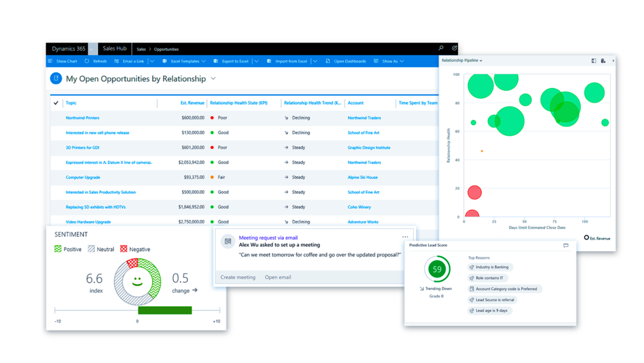Click the circular task icon beside the search icon

[454, 48]
